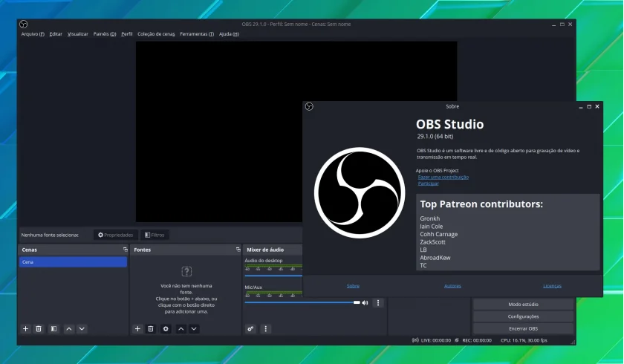Screen dimensions: 624x364
Task: Open the Coleção de cenas menu
Action: (156, 34)
